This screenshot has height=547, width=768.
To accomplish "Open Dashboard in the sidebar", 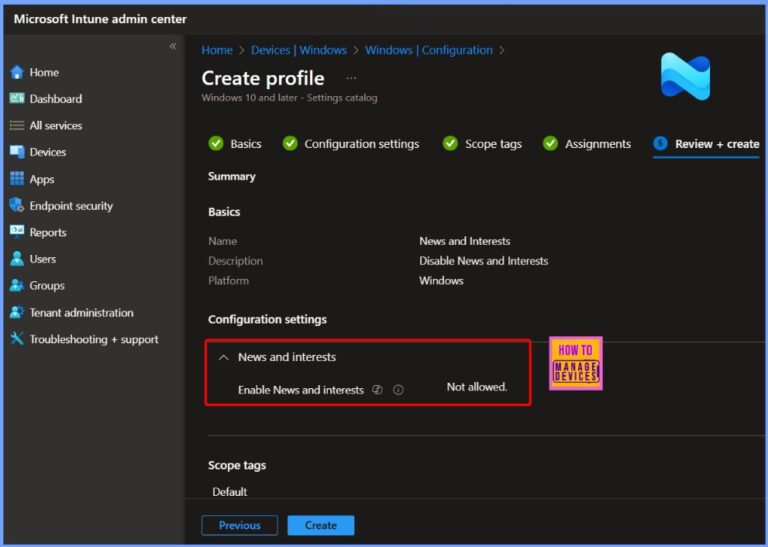I will [x=56, y=99].
